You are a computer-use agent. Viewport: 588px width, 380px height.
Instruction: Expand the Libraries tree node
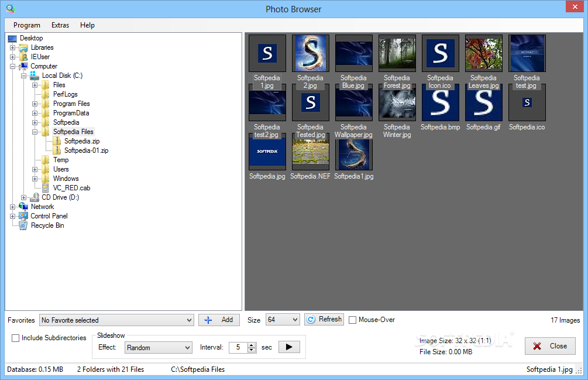tap(12, 47)
